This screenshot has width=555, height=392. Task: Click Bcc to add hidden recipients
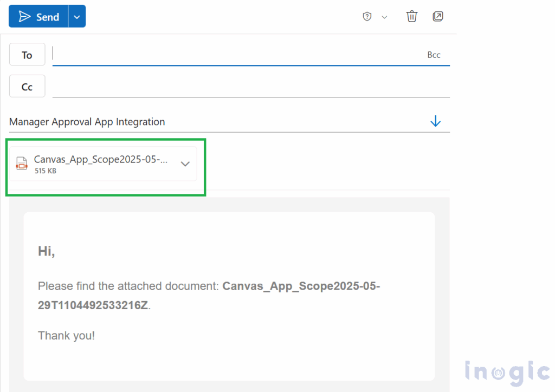click(x=434, y=55)
